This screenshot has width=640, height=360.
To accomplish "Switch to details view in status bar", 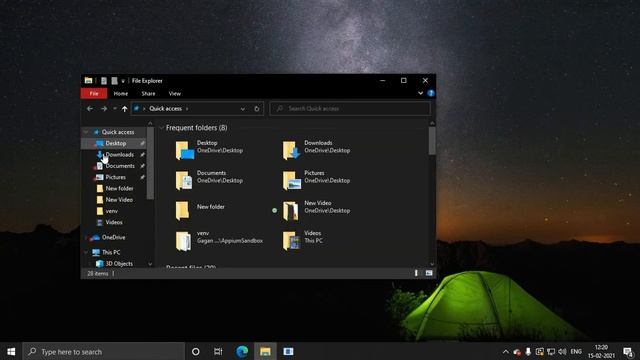I will (416, 273).
